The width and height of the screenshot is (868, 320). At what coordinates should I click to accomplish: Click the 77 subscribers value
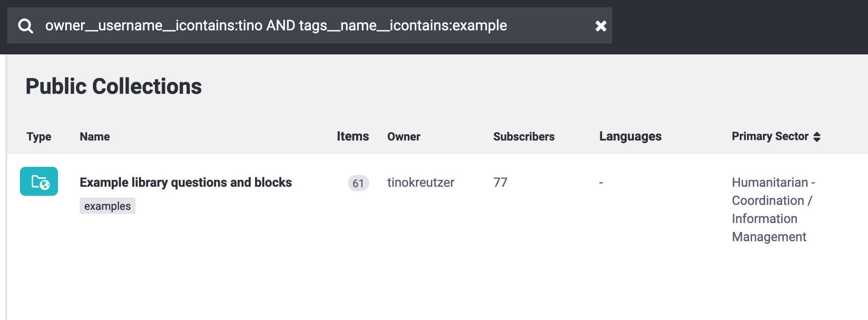(x=500, y=182)
